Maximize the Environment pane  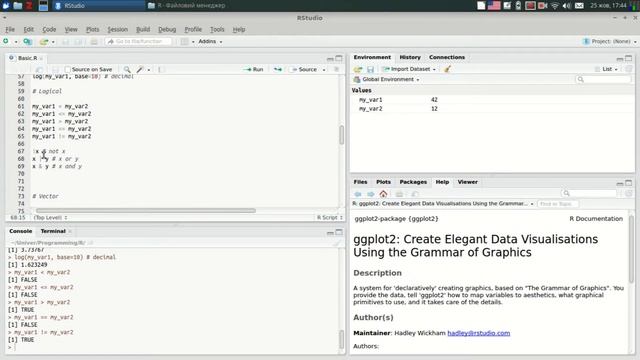coord(629,58)
